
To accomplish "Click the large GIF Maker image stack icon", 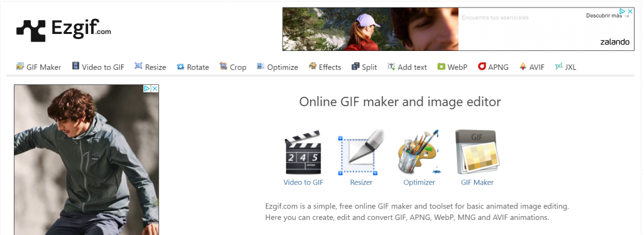I will [x=477, y=152].
